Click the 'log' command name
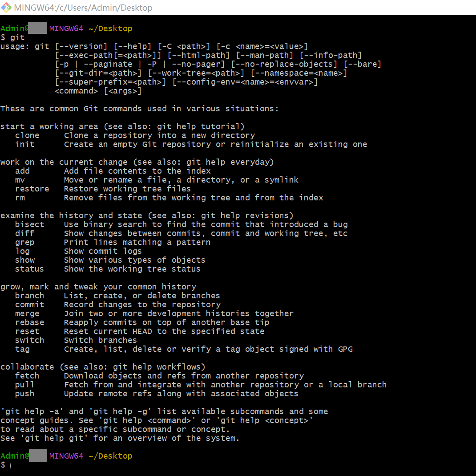This screenshot has width=476, height=476. pyautogui.click(x=22, y=251)
